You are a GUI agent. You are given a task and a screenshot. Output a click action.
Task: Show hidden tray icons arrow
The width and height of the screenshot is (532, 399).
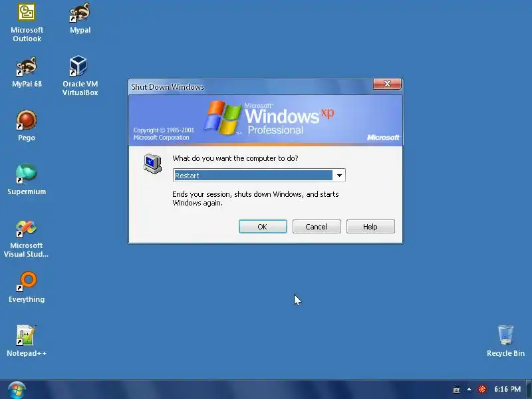469,390
